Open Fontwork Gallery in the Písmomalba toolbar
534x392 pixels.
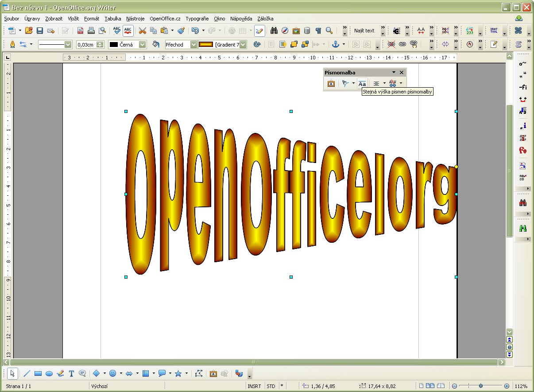(x=331, y=83)
